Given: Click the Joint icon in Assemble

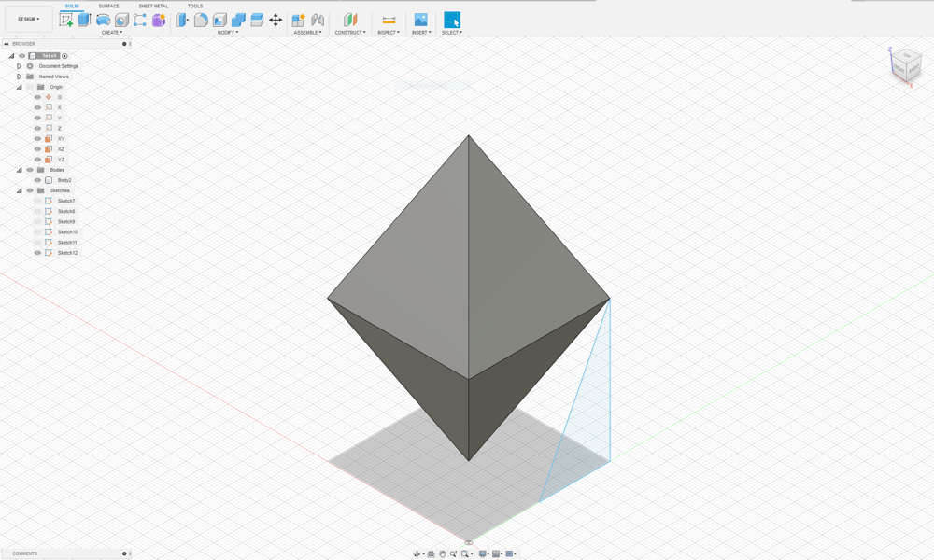Looking at the screenshot, I should [x=318, y=20].
